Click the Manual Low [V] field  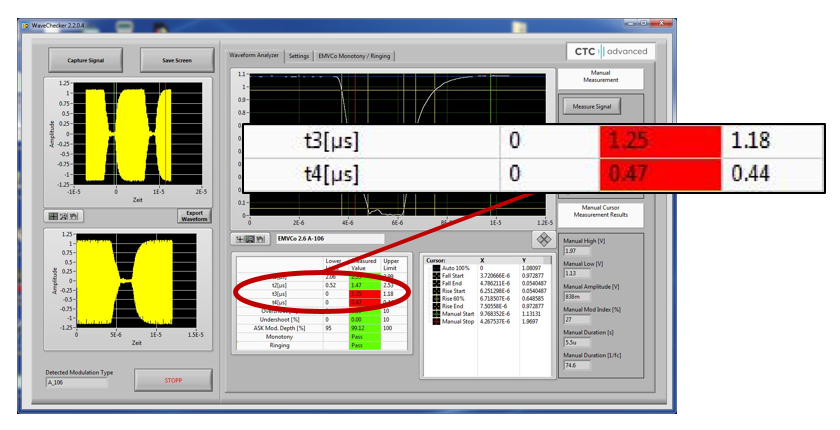(578, 273)
